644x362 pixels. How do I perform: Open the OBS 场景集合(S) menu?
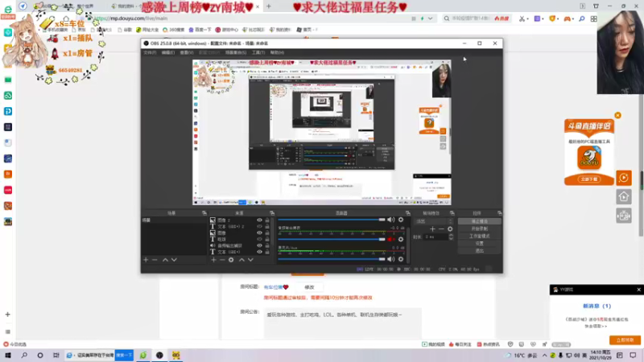[236, 52]
